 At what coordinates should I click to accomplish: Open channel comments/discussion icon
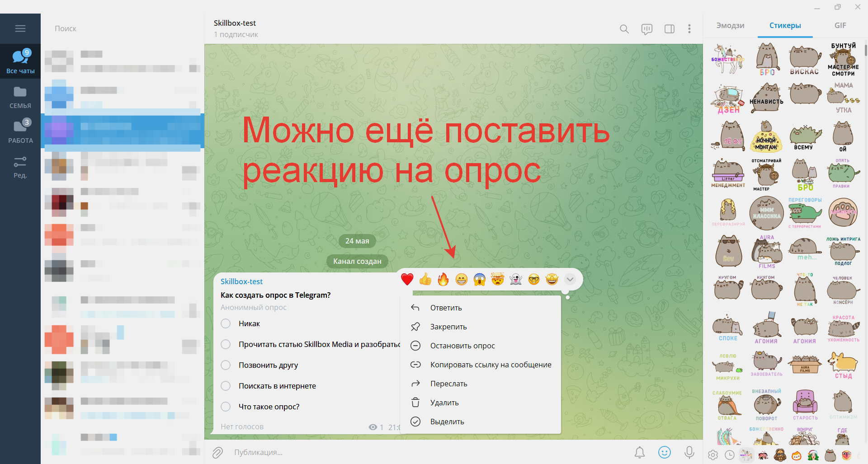[647, 29]
